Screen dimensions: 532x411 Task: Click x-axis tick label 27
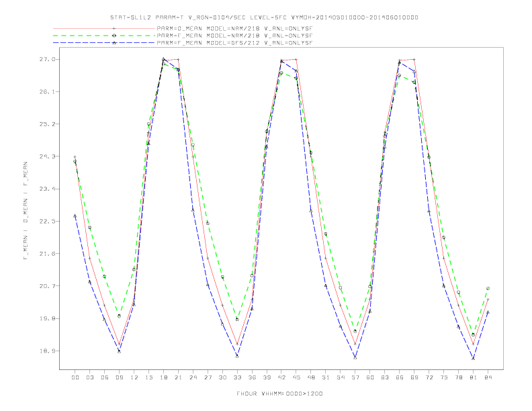(208, 377)
